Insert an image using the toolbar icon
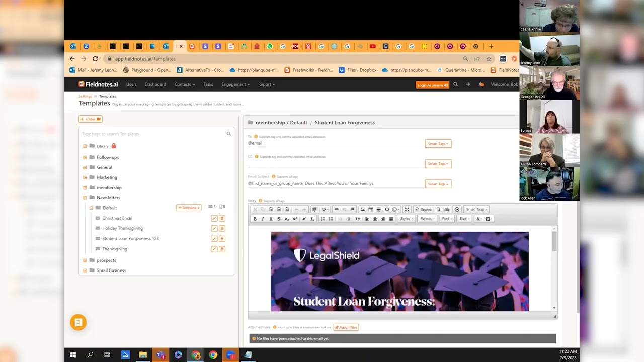Viewport: 644px width, 362px height. (363, 209)
